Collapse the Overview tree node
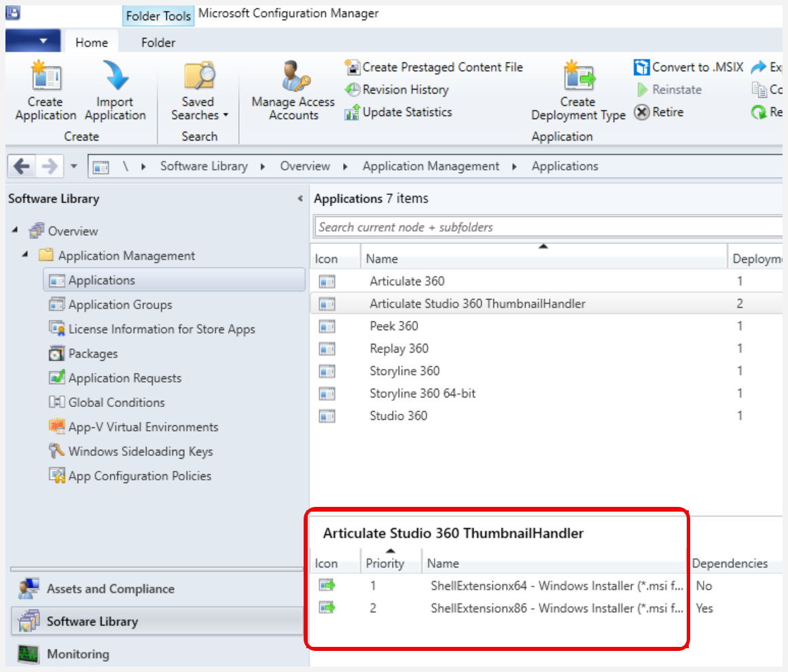 15,230
